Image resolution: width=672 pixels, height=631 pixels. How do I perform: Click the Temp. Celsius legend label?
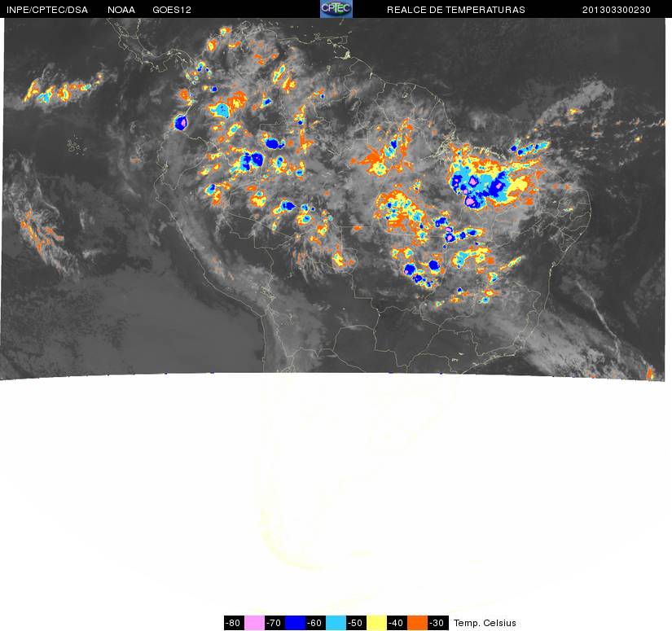pos(485,623)
